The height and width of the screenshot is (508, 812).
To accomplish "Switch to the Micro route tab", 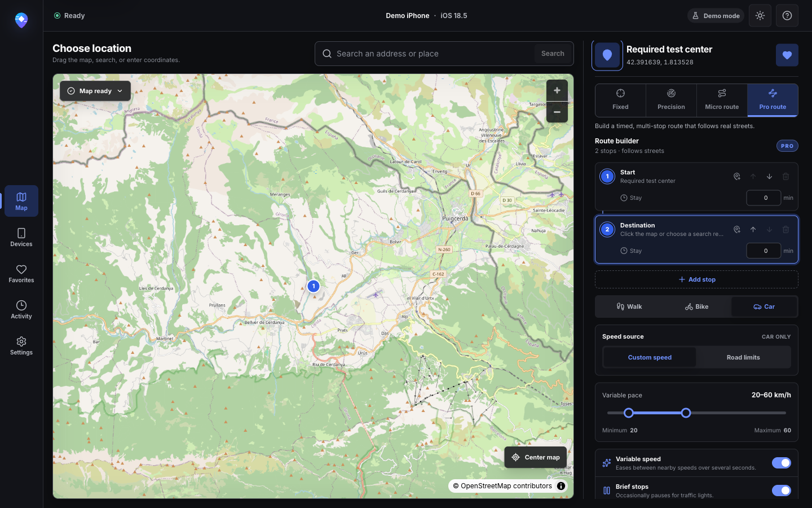I will point(722,100).
